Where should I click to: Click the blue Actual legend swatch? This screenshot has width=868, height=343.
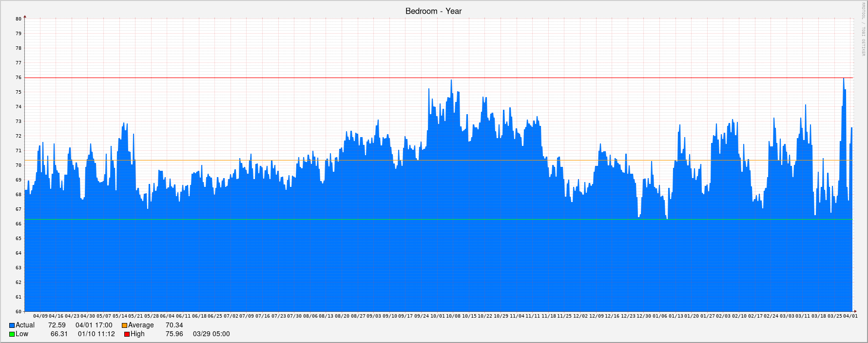(x=12, y=325)
